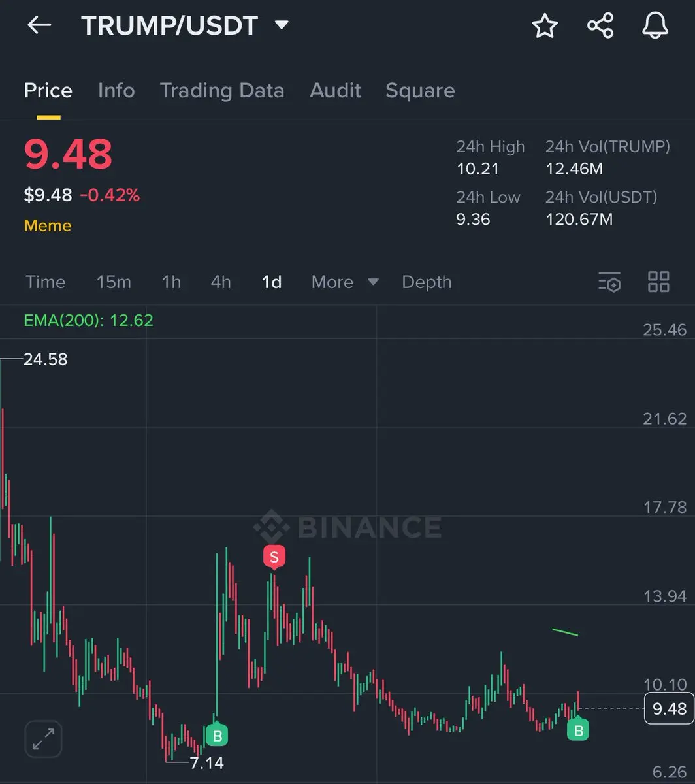Set a price alert with bell icon
The image size is (695, 784).
coord(655,25)
